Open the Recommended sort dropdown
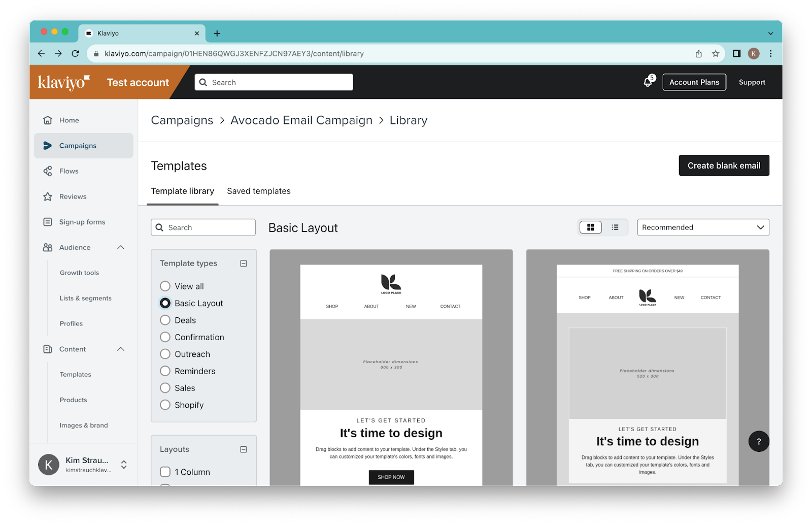The image size is (812, 525). pos(702,227)
